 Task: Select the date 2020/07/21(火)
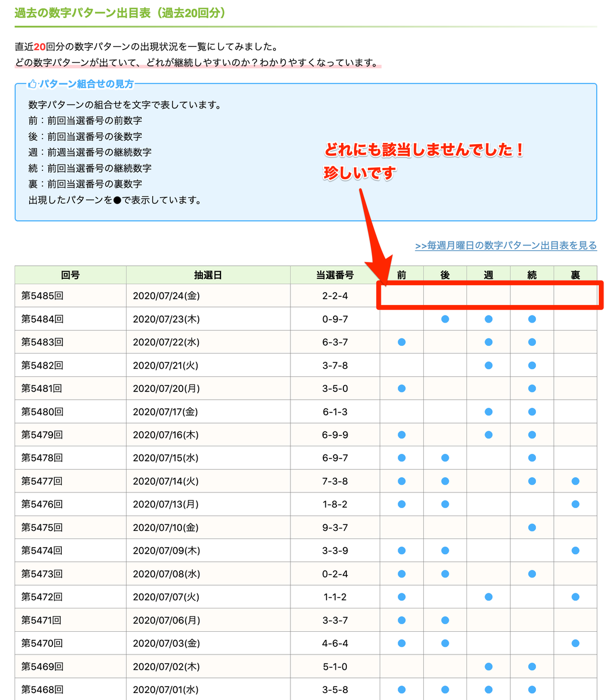coord(166,365)
